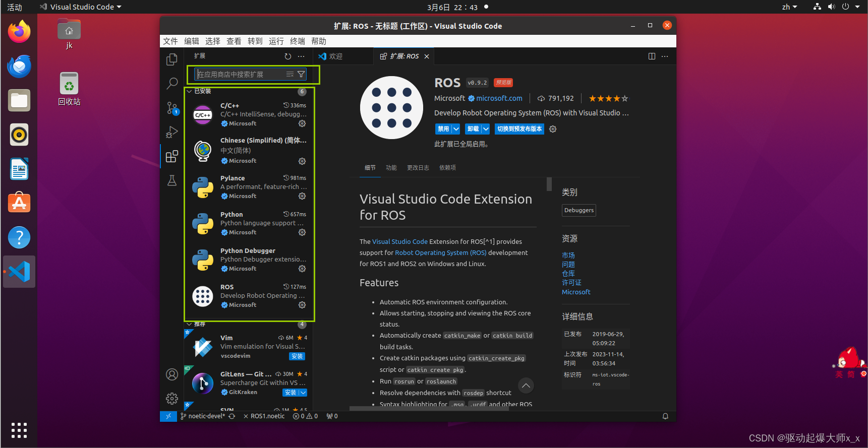Open remote window indicator in status bar
Viewport: 868px width, 448px height.
tap(168, 416)
